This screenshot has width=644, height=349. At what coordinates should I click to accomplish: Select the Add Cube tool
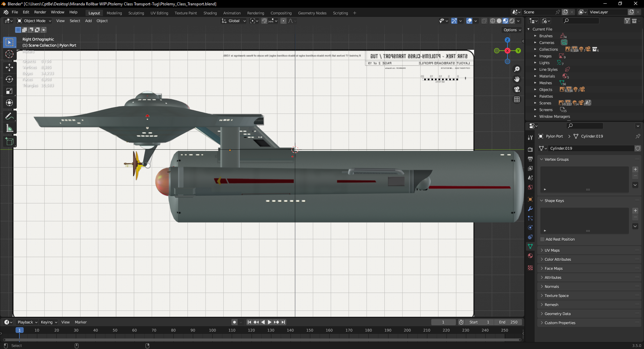[9, 142]
